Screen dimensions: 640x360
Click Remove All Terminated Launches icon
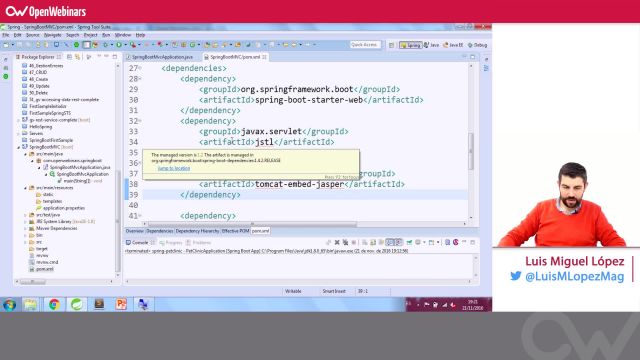[x=345, y=242]
